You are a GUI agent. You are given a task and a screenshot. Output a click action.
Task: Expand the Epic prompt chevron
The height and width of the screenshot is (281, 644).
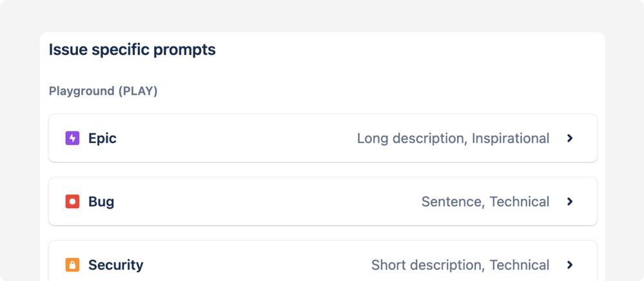(x=570, y=138)
